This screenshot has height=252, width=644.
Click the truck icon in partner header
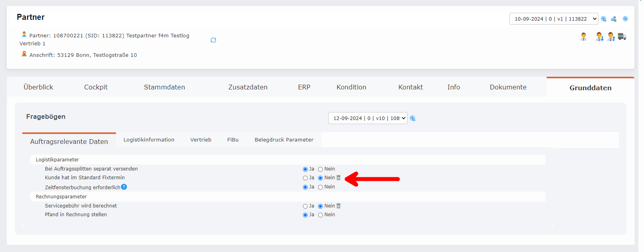coord(622,37)
